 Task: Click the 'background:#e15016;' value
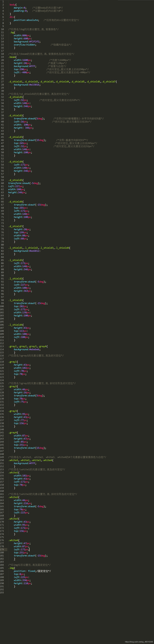(x=27, y=85)
